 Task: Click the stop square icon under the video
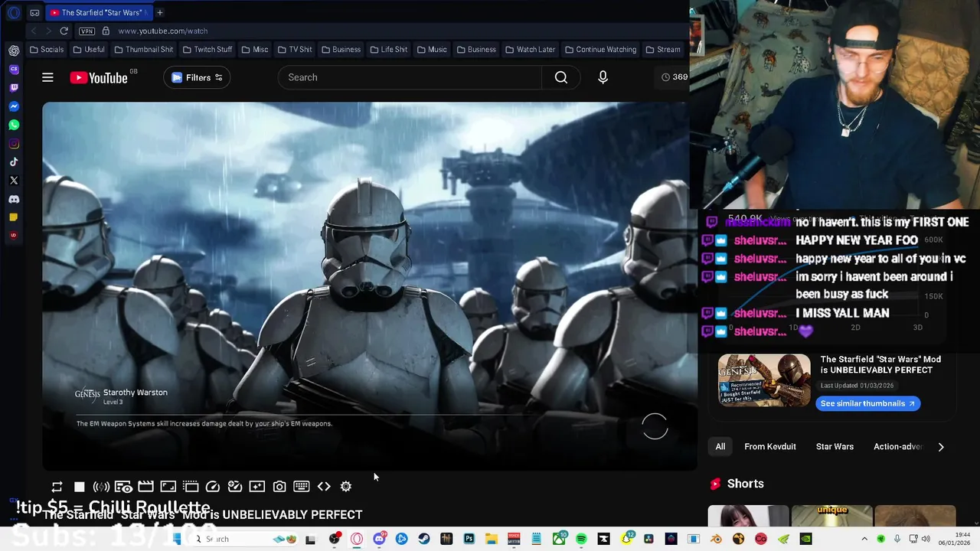pyautogui.click(x=79, y=487)
